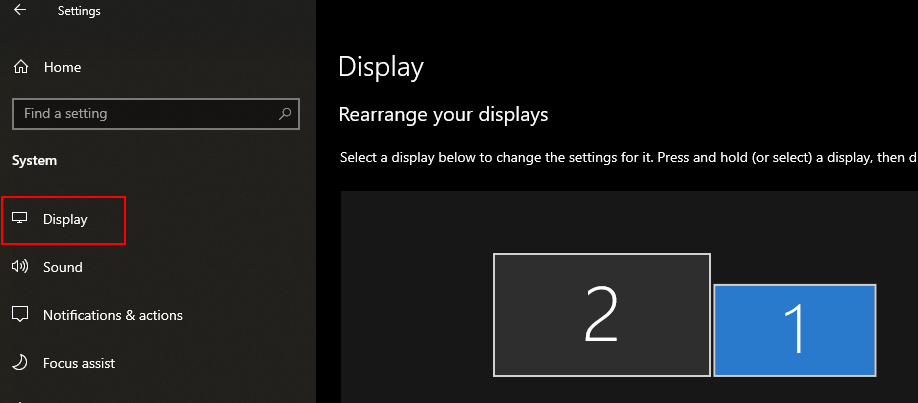Click the Display monitor icon
The height and width of the screenshot is (403, 918).
(x=20, y=219)
